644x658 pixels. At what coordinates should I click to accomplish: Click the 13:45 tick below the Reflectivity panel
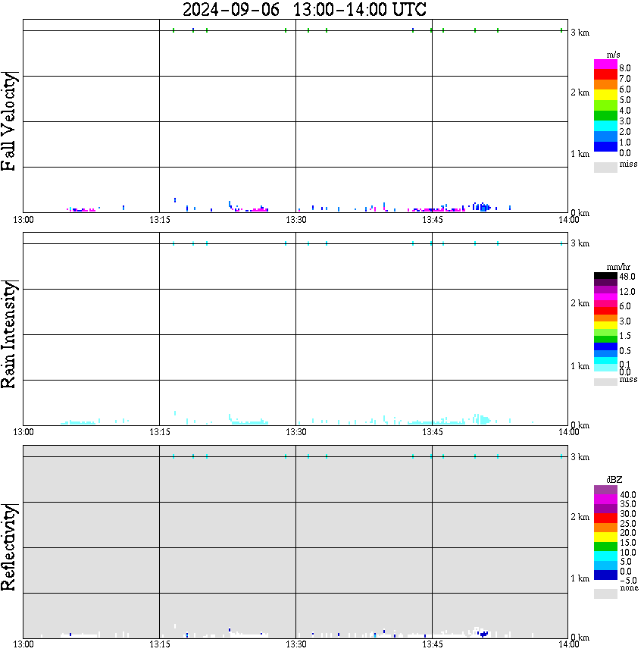[432, 644]
